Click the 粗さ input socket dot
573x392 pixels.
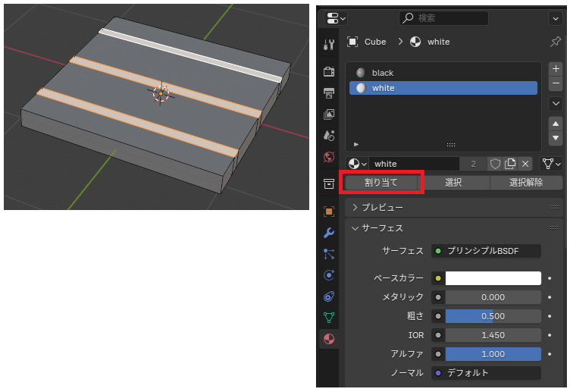click(438, 316)
